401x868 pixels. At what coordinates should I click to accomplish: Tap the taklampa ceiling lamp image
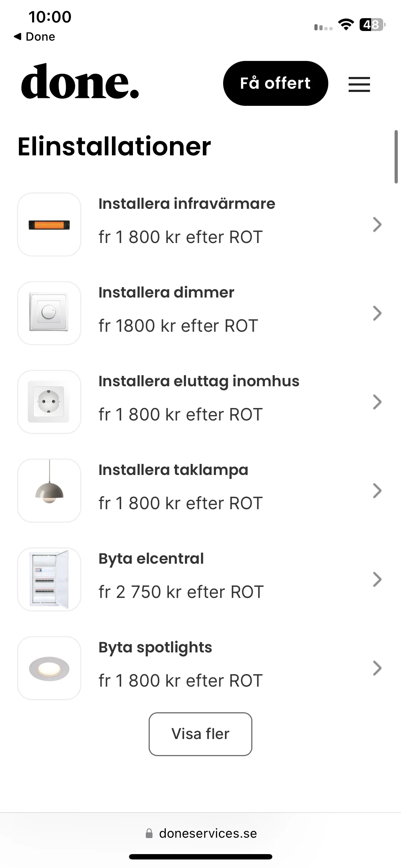tap(49, 491)
